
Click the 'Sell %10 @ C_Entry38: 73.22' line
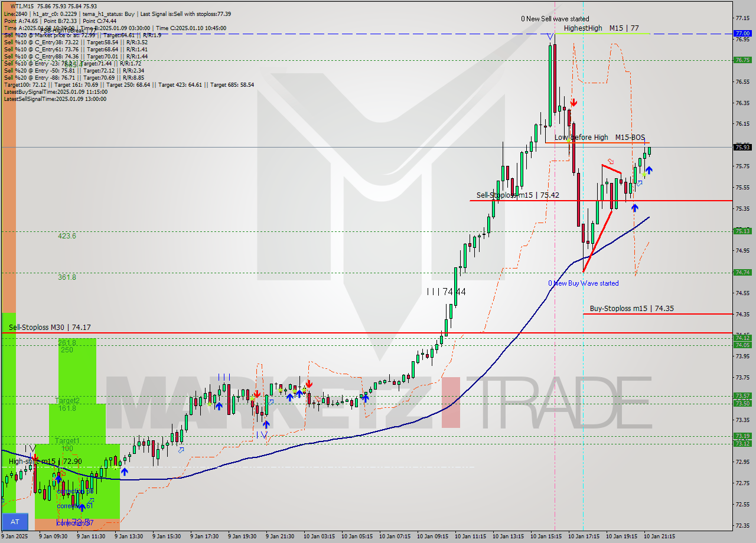coord(76,42)
